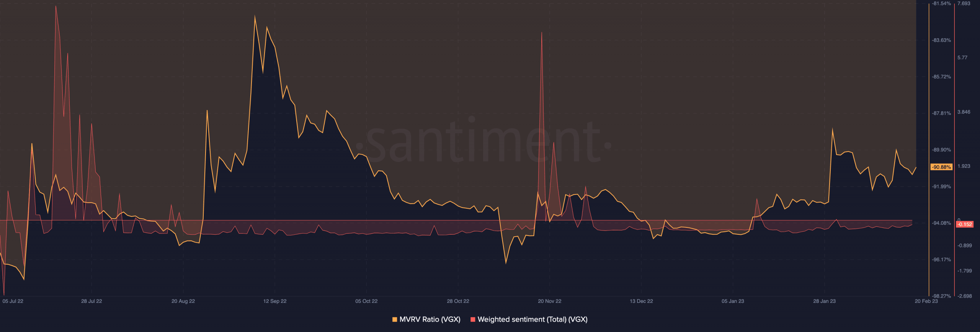Screen dimensions: 980x332
Task: Click the orange -90.88% current value badge
Action: pos(941,167)
